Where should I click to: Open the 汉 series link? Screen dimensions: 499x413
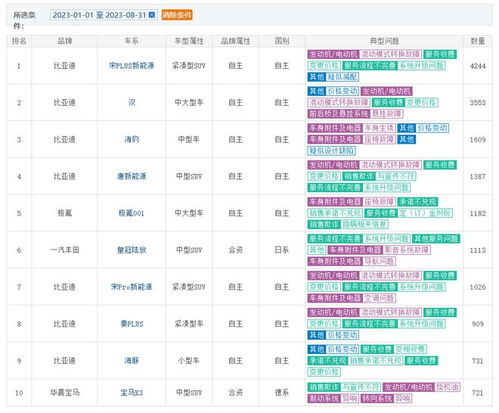pyautogui.click(x=132, y=102)
